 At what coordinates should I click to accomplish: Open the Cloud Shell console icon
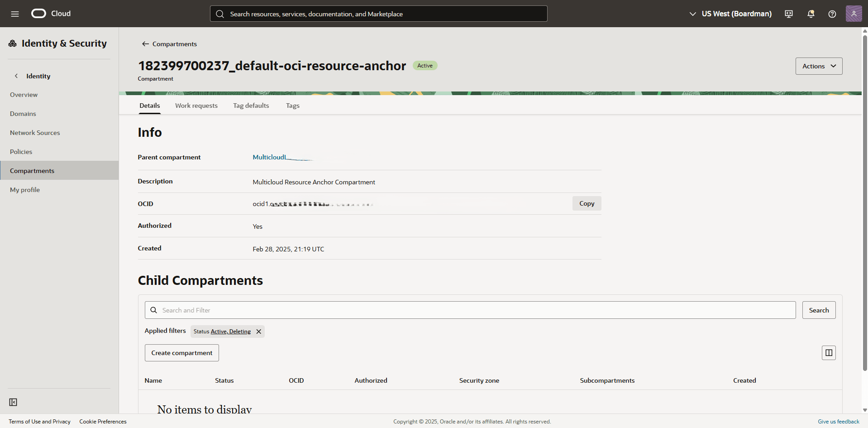788,14
